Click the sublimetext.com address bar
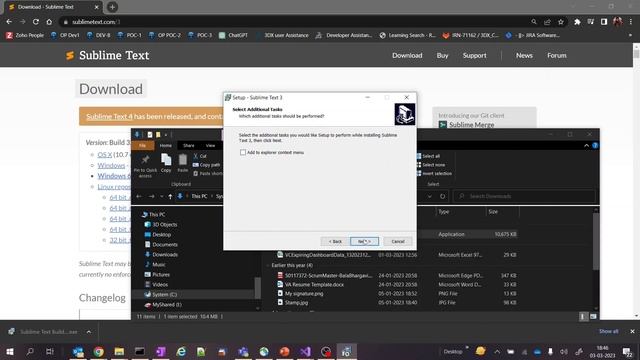 pyautogui.click(x=294, y=22)
